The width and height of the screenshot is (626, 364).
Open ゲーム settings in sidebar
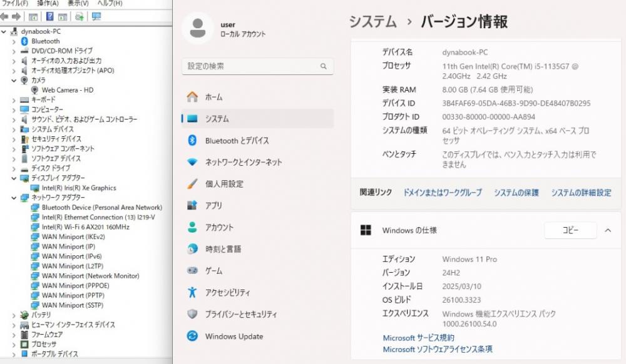[x=257, y=271]
